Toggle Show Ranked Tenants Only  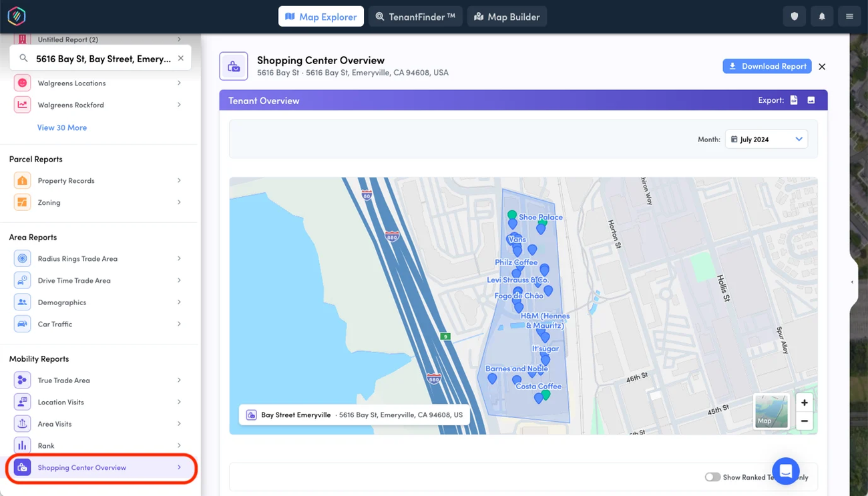pos(712,477)
